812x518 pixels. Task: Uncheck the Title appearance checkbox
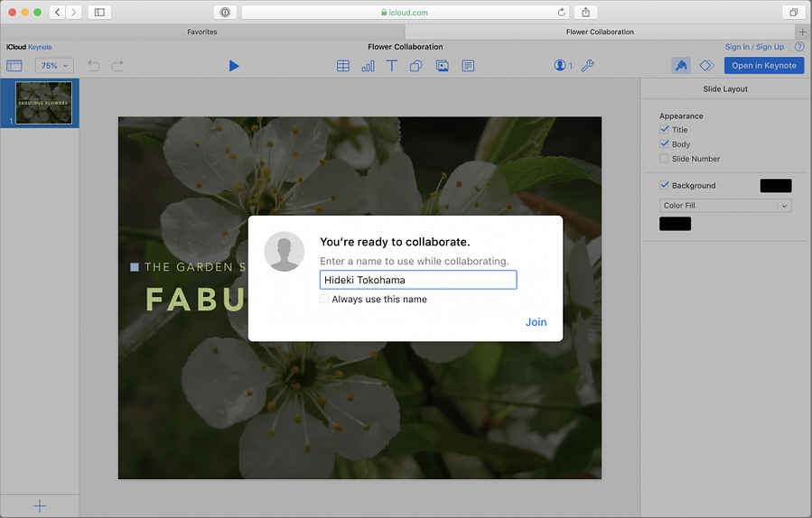click(665, 130)
